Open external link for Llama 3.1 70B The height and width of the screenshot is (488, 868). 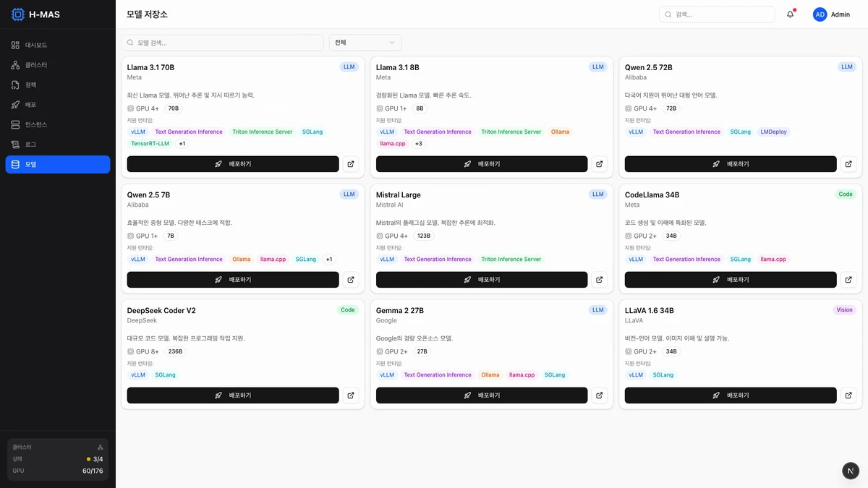(351, 164)
